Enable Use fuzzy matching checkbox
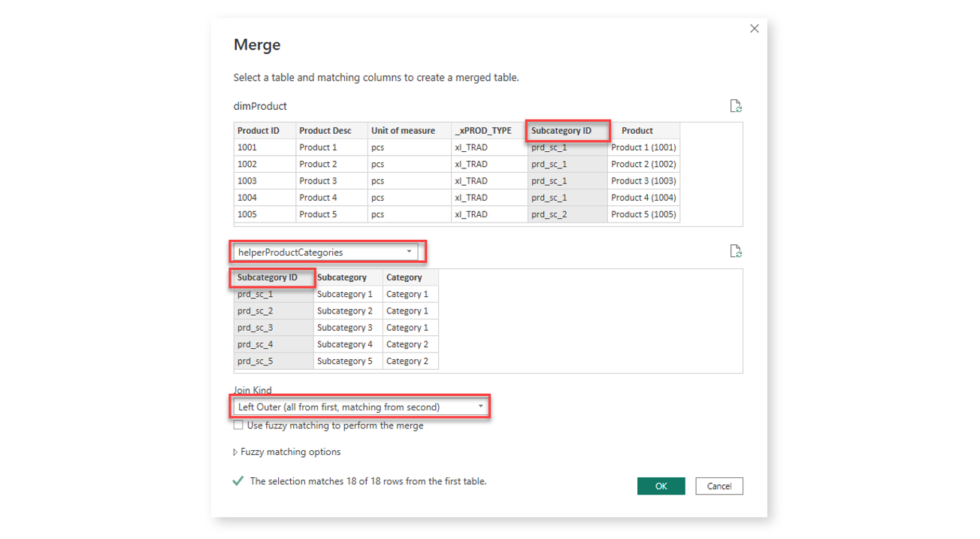The image size is (980, 539). click(x=238, y=425)
